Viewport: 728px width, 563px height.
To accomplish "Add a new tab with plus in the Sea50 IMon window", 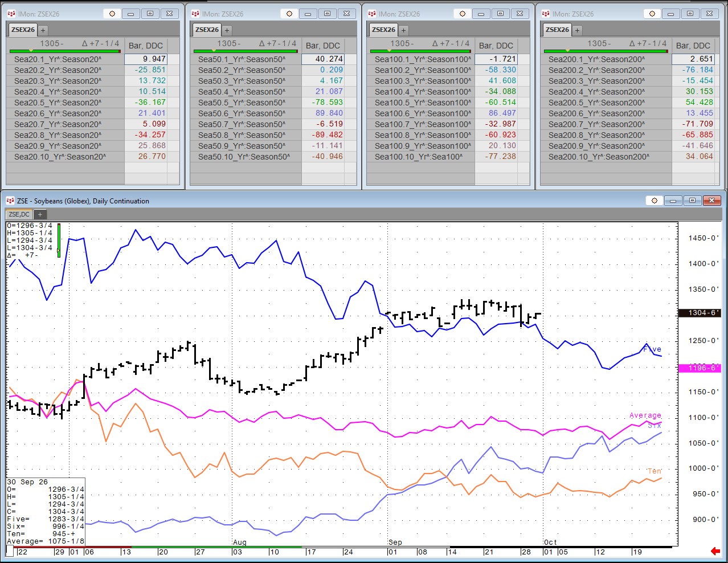I will (x=227, y=30).
